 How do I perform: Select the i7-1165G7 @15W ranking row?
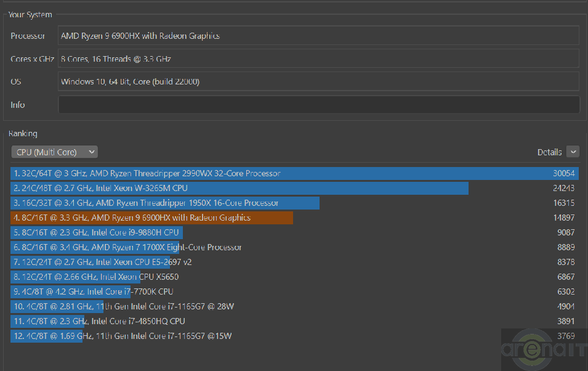point(123,336)
